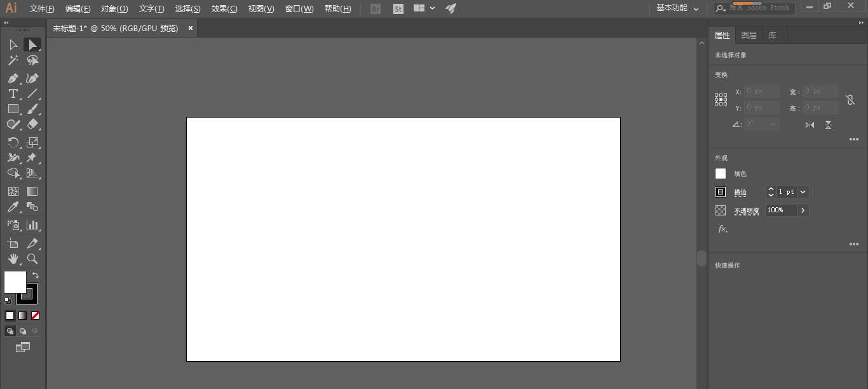This screenshot has width=868, height=389.
Task: Click the Rotate tool
Action: pos(13,142)
